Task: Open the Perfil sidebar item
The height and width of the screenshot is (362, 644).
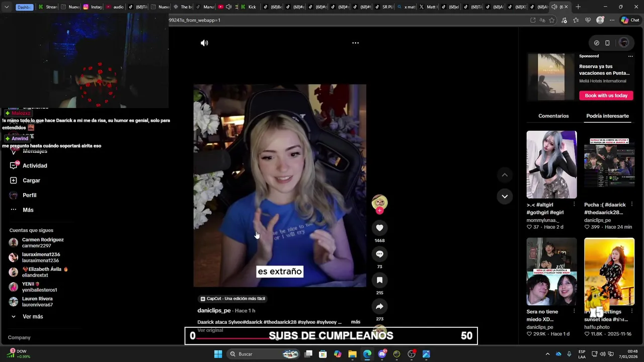Action: coord(29,195)
